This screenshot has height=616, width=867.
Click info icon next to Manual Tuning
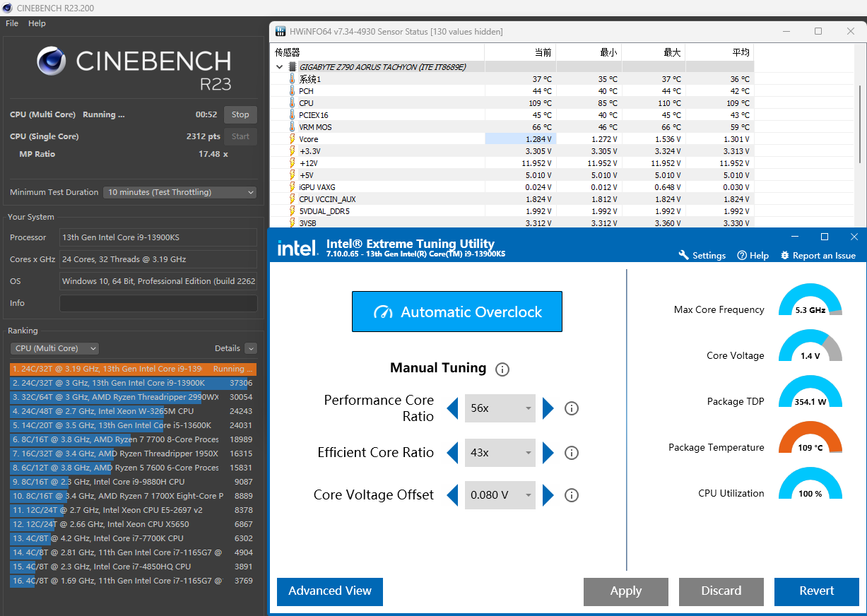click(x=502, y=369)
